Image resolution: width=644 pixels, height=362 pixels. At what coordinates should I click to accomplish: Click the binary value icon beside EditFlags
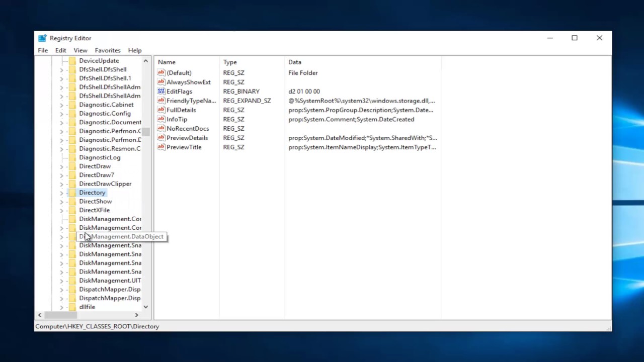161,91
